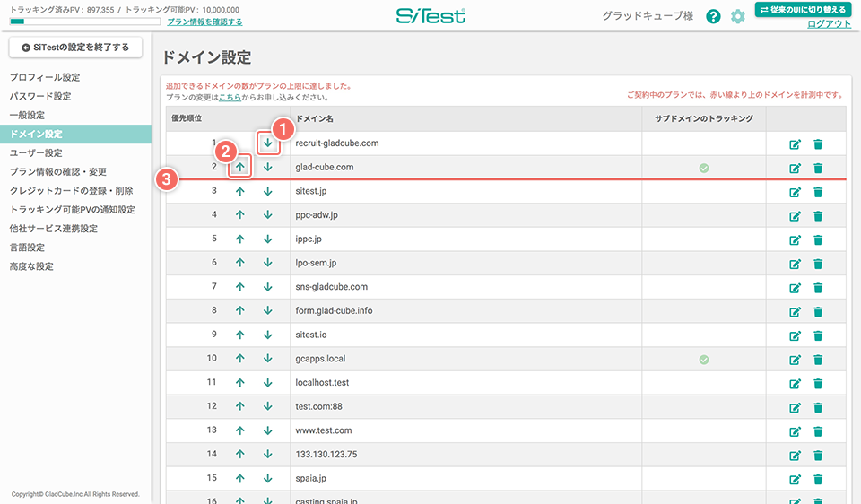Move ppc-adw.jp down in priority
Viewport: 861px width, 504px height.
[x=268, y=214]
